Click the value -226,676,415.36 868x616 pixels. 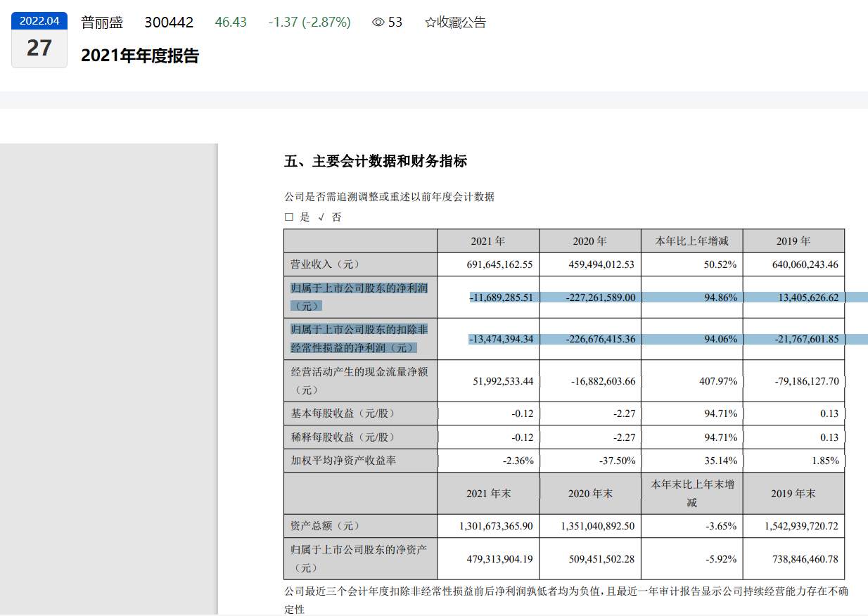point(601,339)
